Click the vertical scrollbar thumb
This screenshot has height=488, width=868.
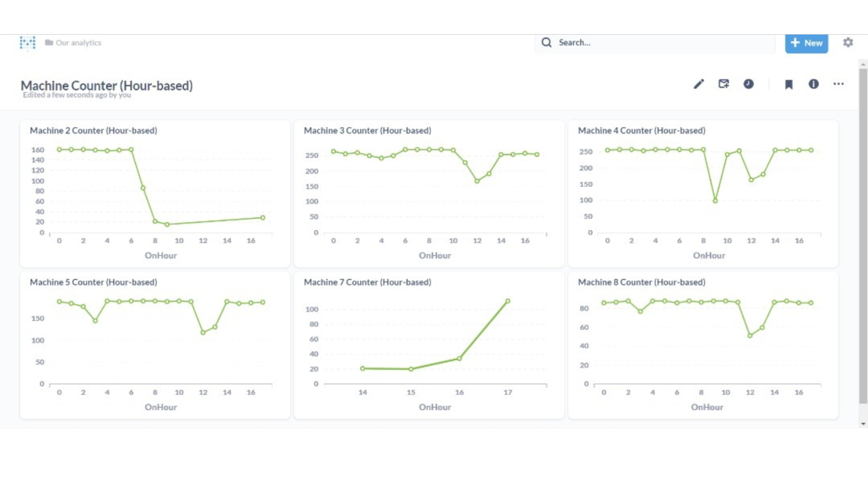click(x=863, y=236)
